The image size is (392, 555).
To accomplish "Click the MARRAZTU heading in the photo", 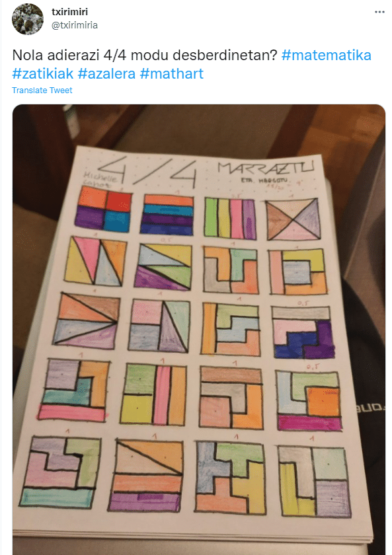I will click(x=266, y=168).
